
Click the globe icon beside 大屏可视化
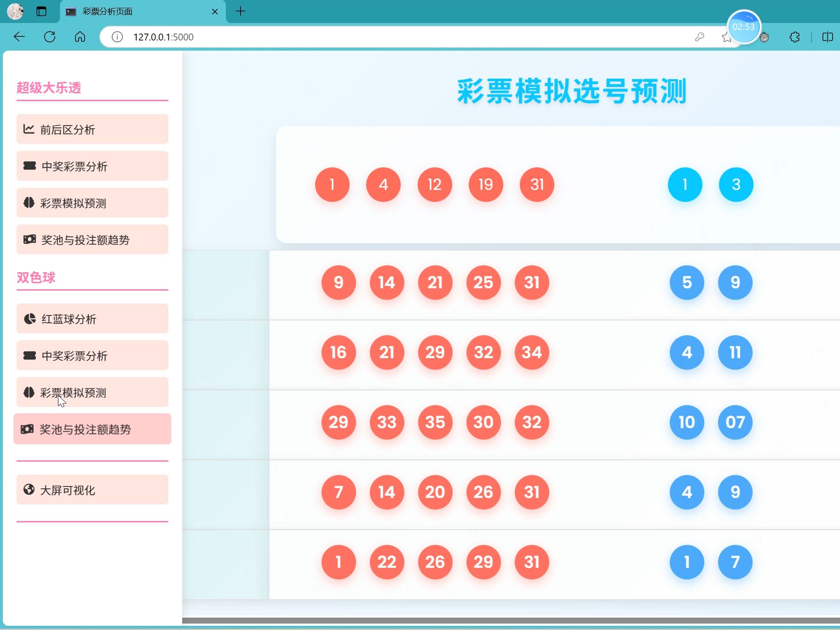[x=29, y=490]
